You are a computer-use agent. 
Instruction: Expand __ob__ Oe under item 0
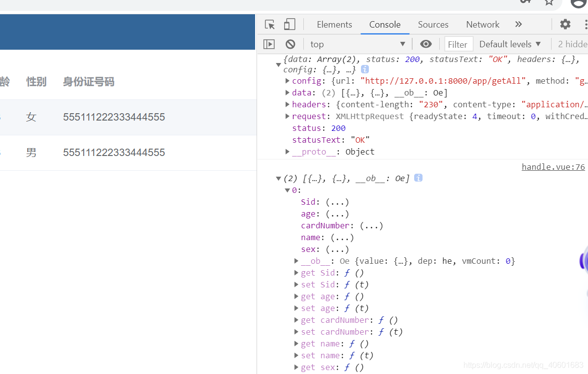pos(296,261)
